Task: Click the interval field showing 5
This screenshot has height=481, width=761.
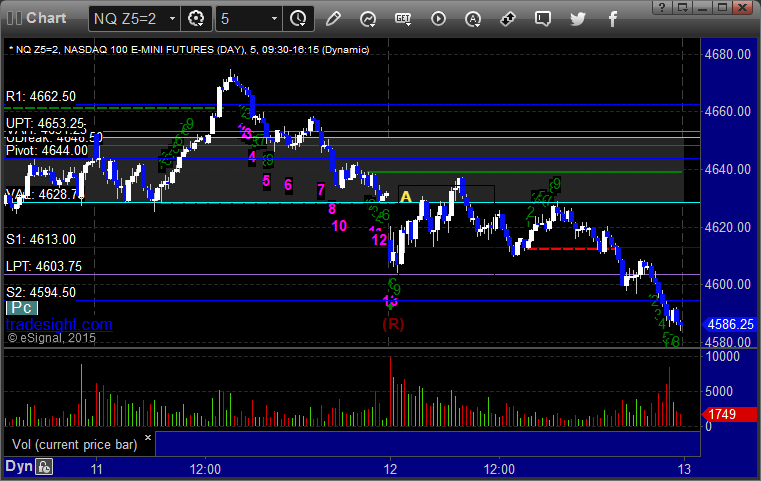Action: pyautogui.click(x=243, y=19)
